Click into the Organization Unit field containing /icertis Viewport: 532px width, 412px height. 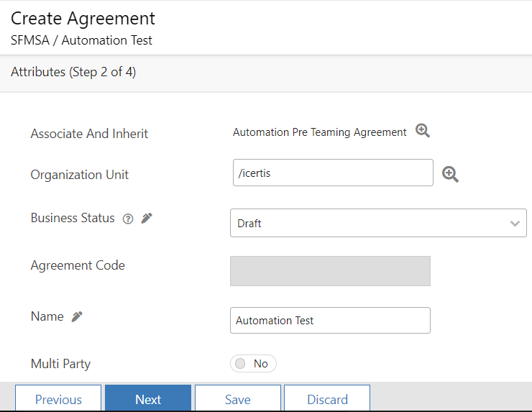click(332, 173)
